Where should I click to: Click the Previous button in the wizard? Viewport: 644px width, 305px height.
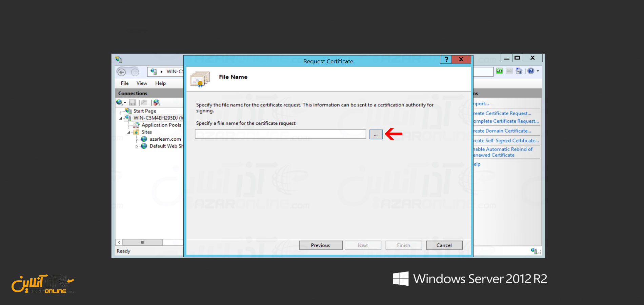(x=320, y=245)
